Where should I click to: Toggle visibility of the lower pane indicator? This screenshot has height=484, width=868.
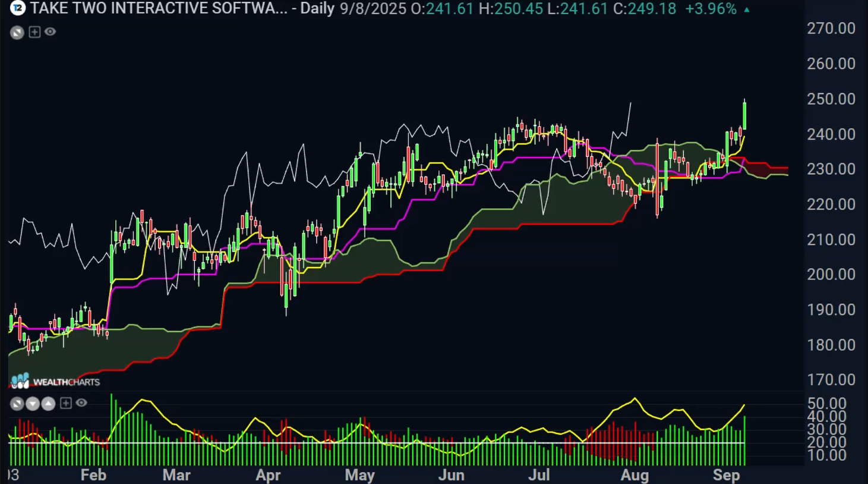click(81, 403)
